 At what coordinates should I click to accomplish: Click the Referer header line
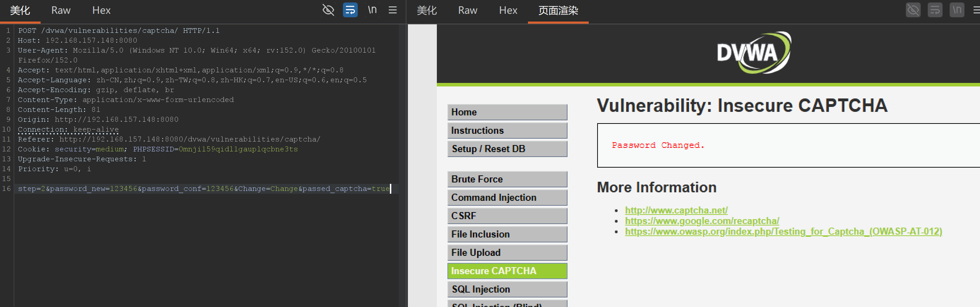[x=169, y=139]
